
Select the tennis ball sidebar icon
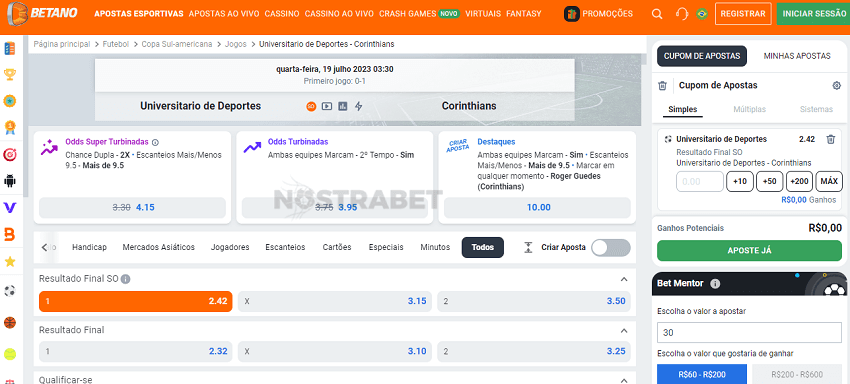pos(10,354)
